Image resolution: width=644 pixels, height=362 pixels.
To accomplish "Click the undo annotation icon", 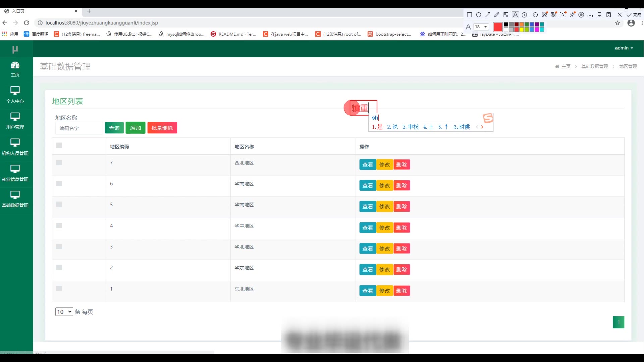I will 535,15.
